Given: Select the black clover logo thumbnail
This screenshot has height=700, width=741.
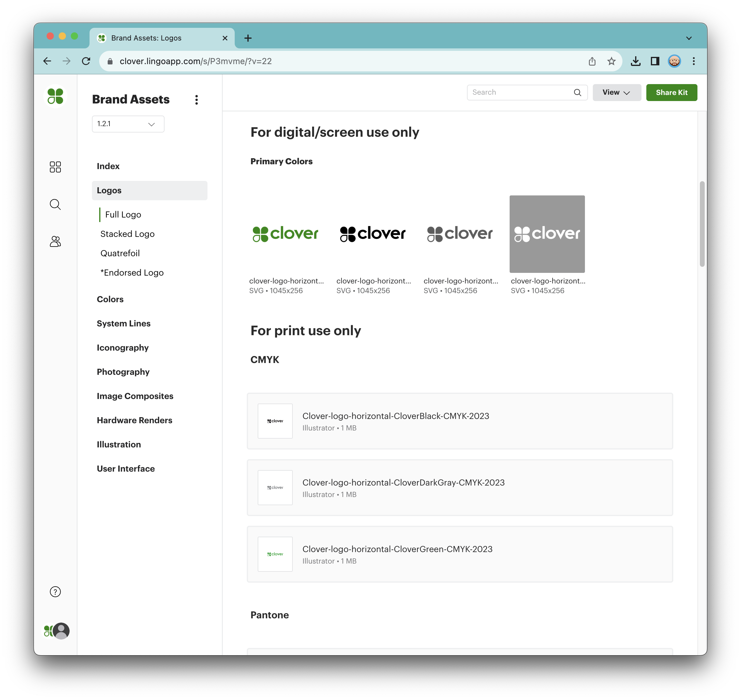Looking at the screenshot, I should pos(373,234).
